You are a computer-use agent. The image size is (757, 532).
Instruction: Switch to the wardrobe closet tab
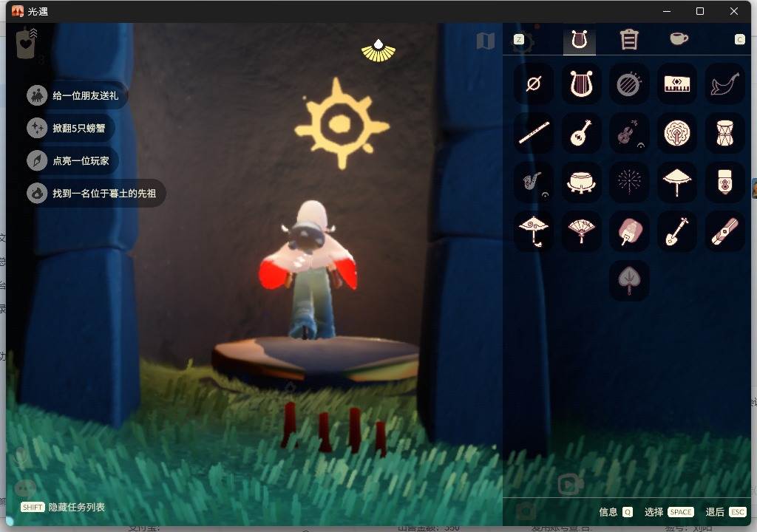pyautogui.click(x=629, y=40)
